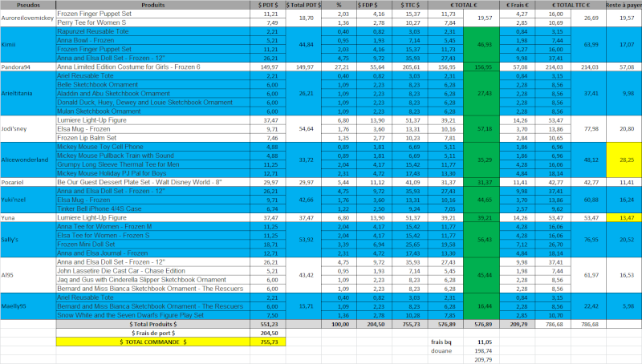Click the yellow 28,25 remaining amount
The image size is (642, 364).
(624, 160)
